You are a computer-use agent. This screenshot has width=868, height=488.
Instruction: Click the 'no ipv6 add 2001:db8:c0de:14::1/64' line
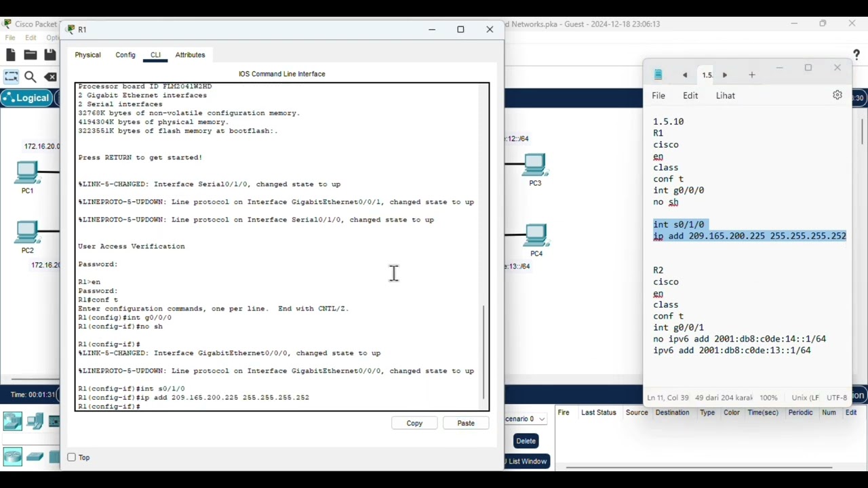740,339
